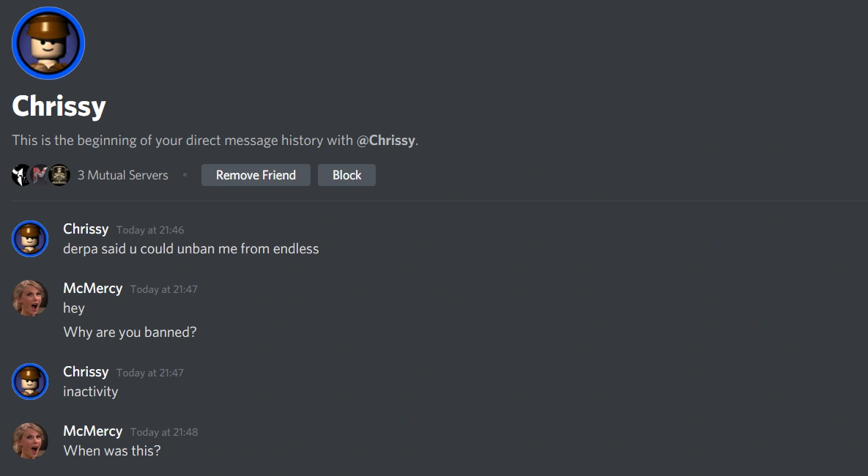Click Chrissy's avatar beside the "inactivity" message
868x476 pixels.
click(x=30, y=382)
